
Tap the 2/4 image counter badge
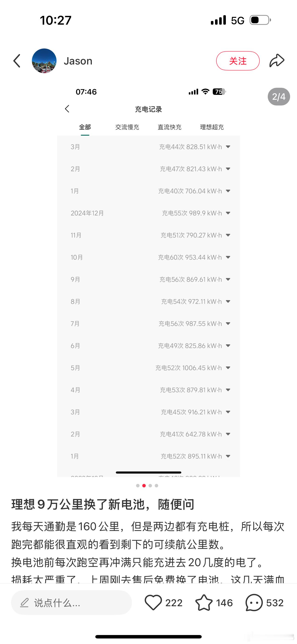tap(279, 97)
